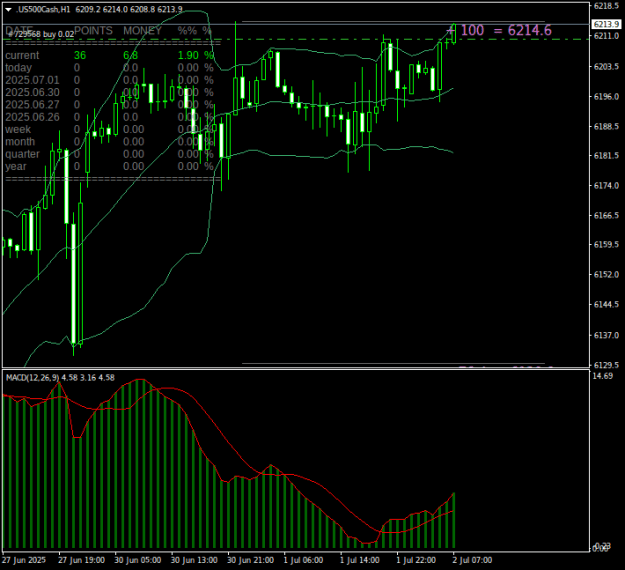Screen dimensions: 625x570
Task: Click the current percent value 1.90 %
Action: click(x=195, y=55)
